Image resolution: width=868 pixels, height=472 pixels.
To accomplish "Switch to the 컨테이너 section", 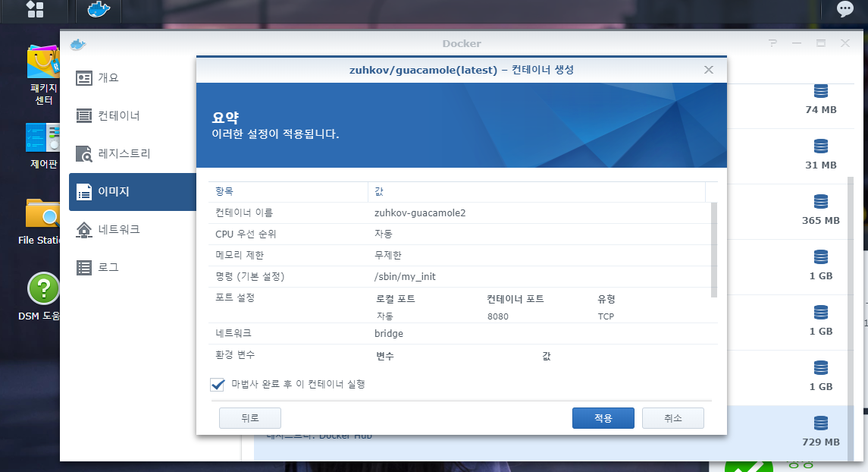I will click(133, 116).
